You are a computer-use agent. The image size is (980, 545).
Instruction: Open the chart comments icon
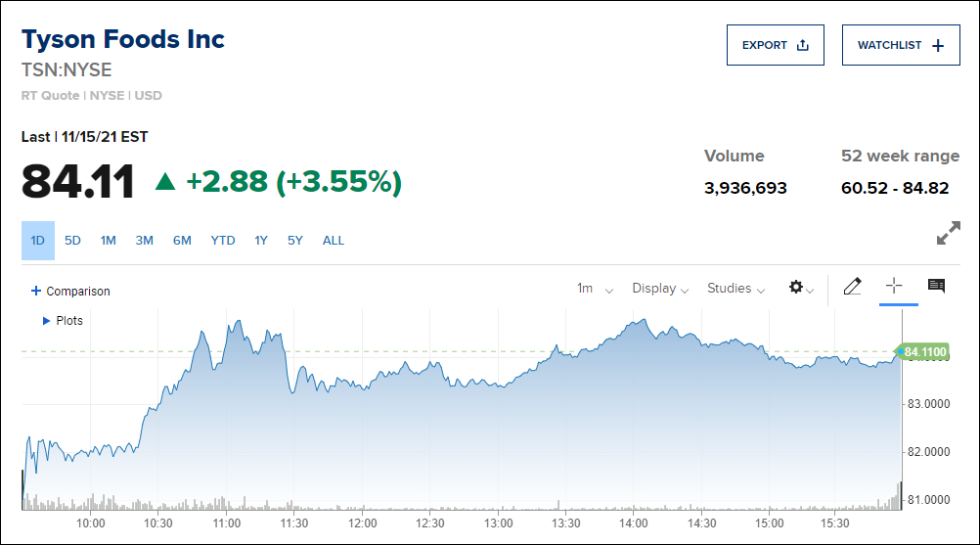point(936,287)
